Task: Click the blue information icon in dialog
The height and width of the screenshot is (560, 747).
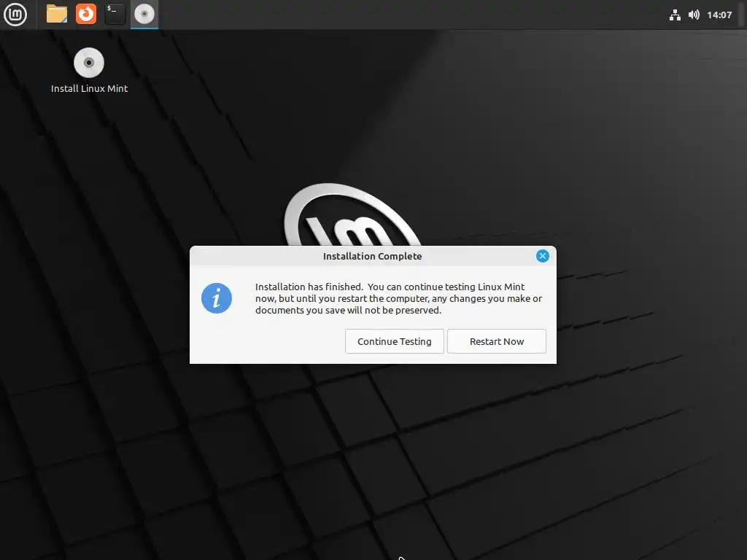Action: coord(217,298)
